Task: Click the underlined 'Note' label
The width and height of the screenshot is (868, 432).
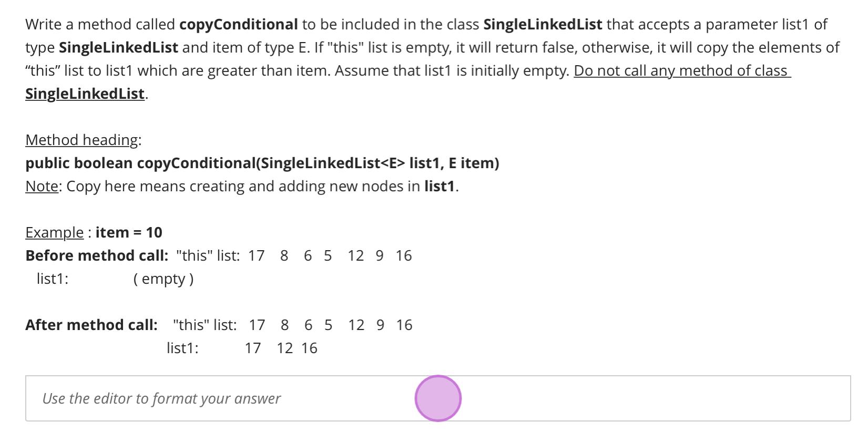Action: point(42,186)
